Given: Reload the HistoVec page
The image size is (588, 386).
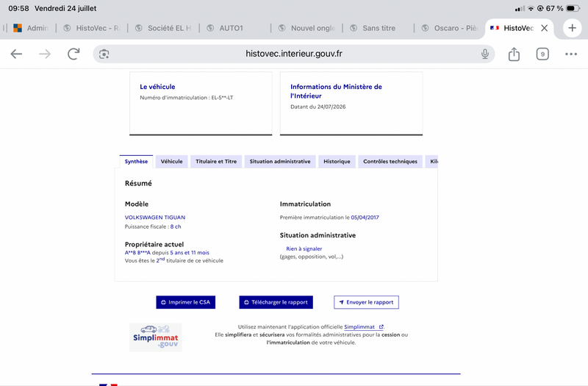Looking at the screenshot, I should click(73, 54).
